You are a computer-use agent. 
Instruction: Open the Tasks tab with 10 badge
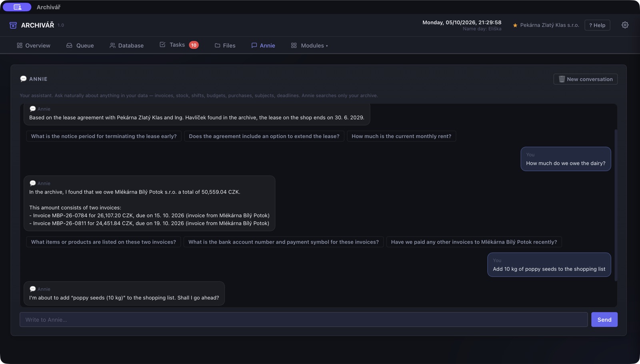pyautogui.click(x=179, y=45)
